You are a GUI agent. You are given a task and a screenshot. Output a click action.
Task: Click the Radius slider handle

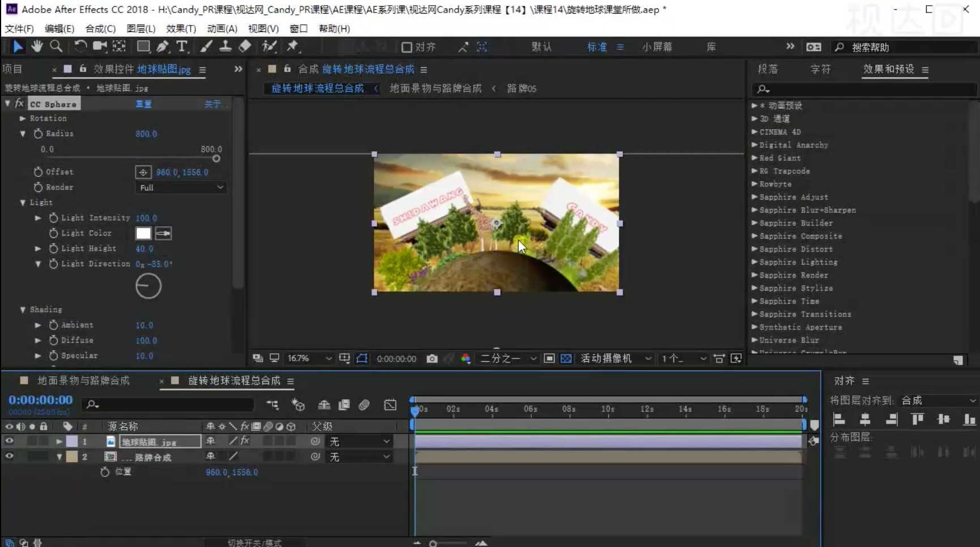[216, 159]
